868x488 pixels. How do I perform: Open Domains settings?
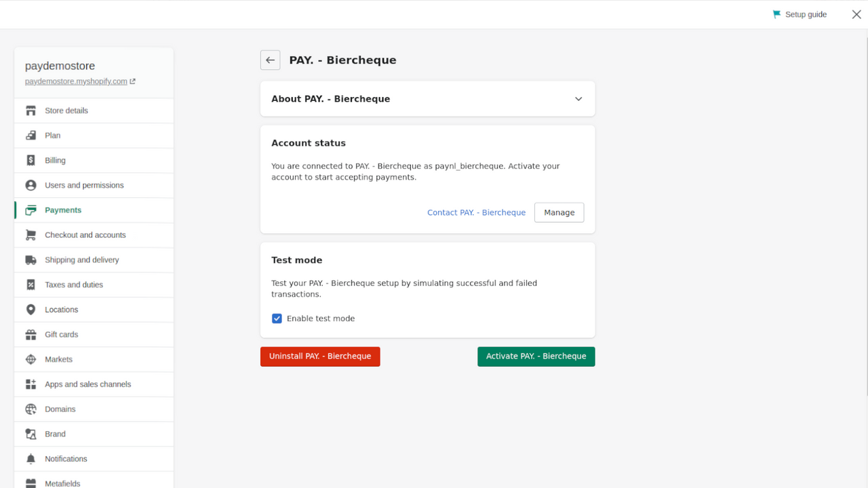point(94,409)
